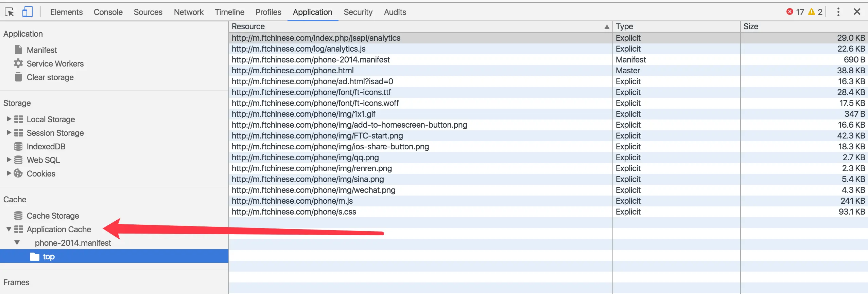
Task: Click the Service Workers gear icon
Action: click(x=18, y=63)
